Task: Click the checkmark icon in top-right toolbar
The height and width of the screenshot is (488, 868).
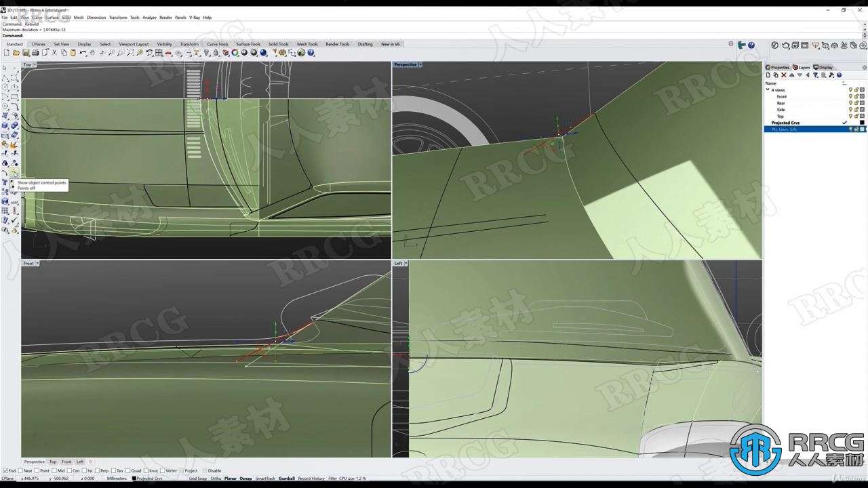Action: click(775, 45)
